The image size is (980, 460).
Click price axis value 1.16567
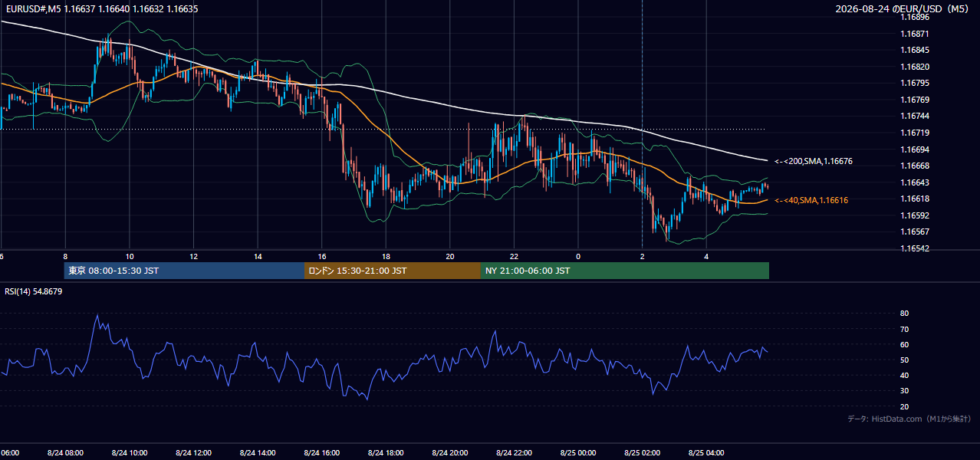916,232
